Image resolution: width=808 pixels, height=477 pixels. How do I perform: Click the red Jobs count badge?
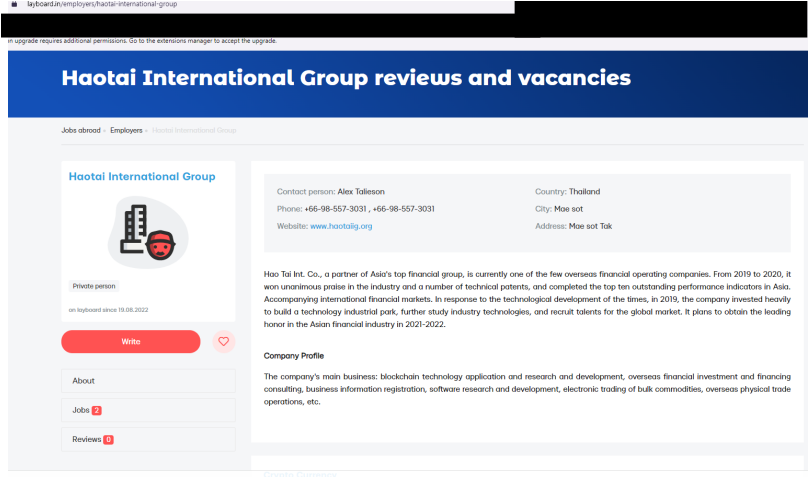tap(97, 411)
